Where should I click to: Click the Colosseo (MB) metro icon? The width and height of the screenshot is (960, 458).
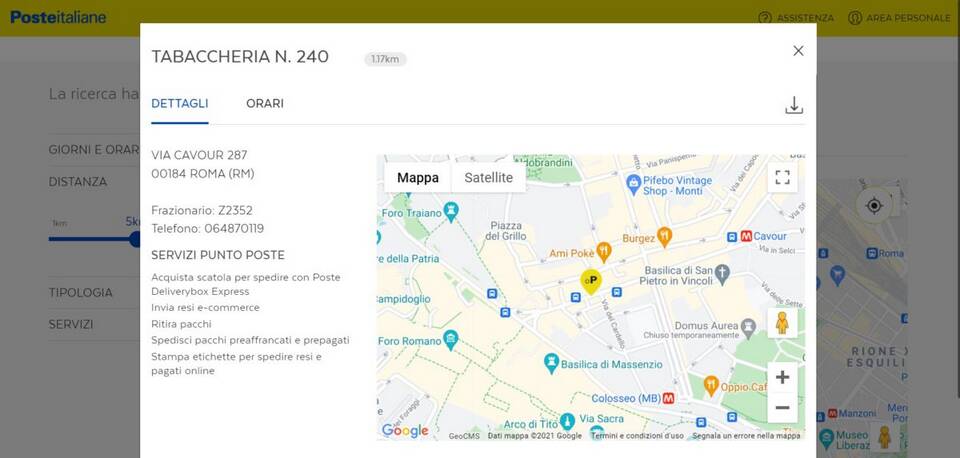coord(668,398)
